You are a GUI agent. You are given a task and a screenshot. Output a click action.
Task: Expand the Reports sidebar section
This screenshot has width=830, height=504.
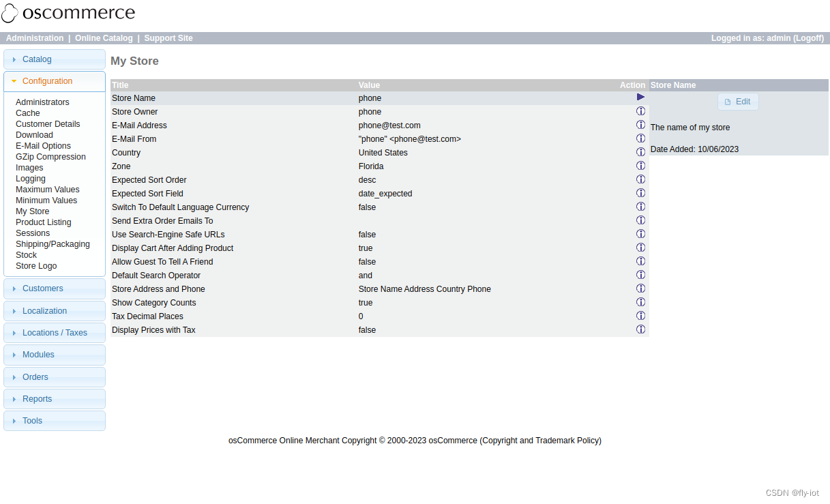coord(55,399)
